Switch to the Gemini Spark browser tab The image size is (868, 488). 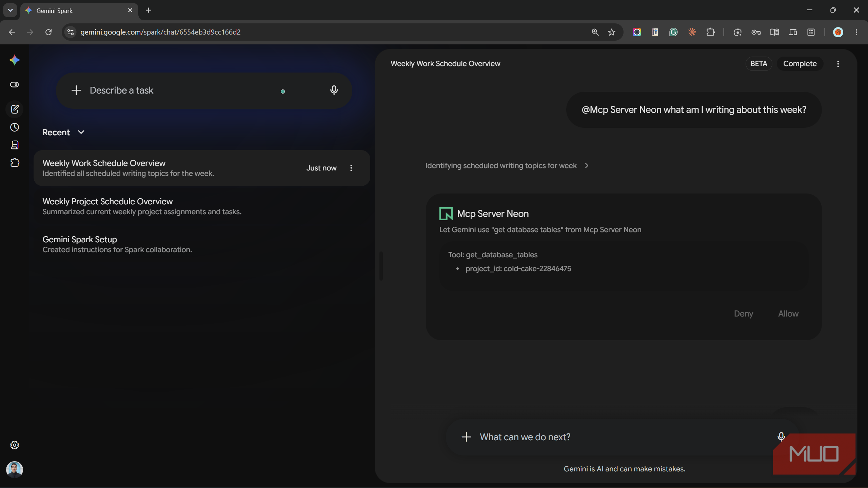(79, 11)
